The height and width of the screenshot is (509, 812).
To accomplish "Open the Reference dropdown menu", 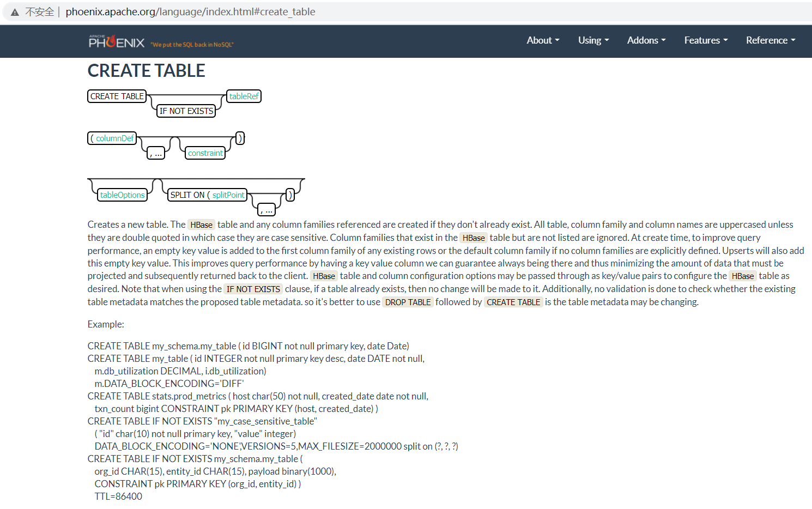I will click(x=771, y=40).
